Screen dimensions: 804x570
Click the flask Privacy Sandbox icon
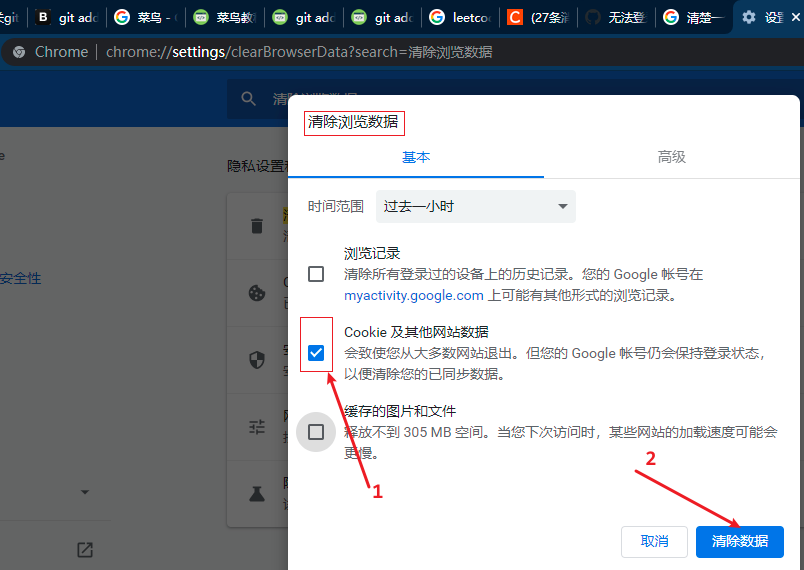[257, 494]
